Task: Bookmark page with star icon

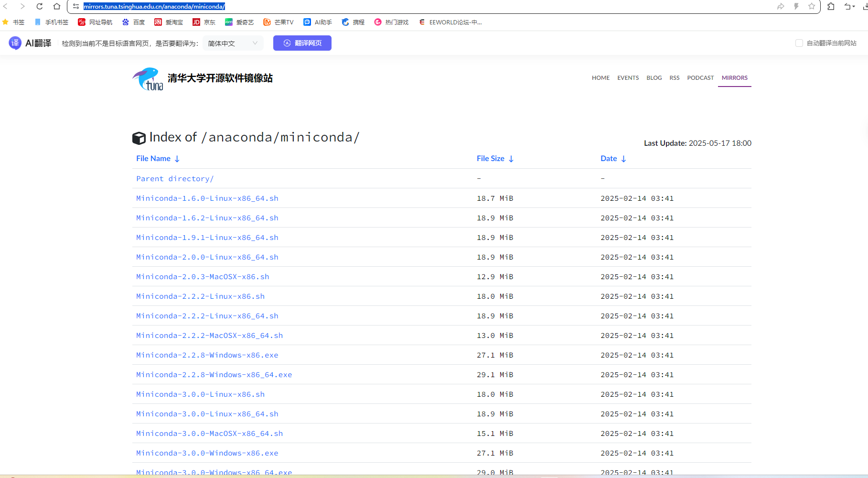Action: point(812,6)
